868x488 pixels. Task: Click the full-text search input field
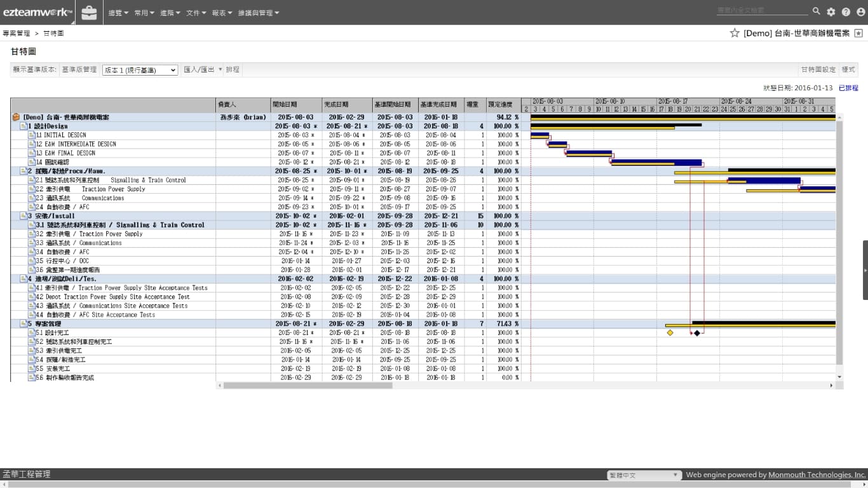pos(762,11)
